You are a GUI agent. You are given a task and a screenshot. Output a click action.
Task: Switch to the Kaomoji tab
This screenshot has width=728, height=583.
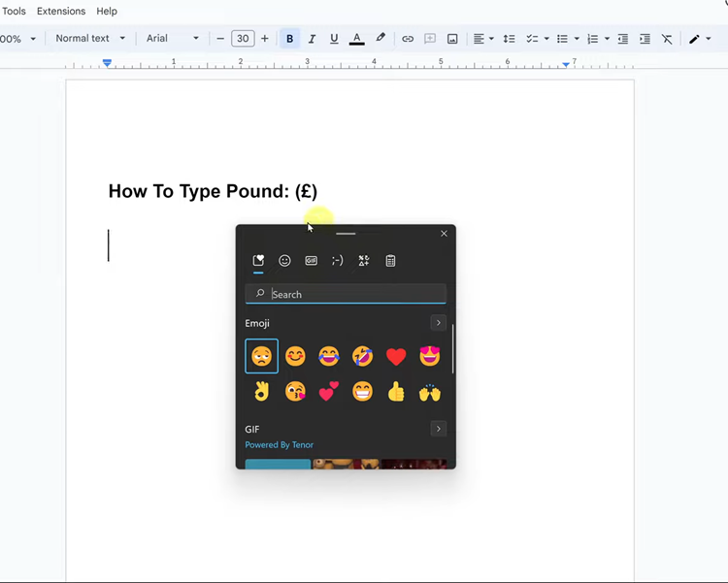338,260
